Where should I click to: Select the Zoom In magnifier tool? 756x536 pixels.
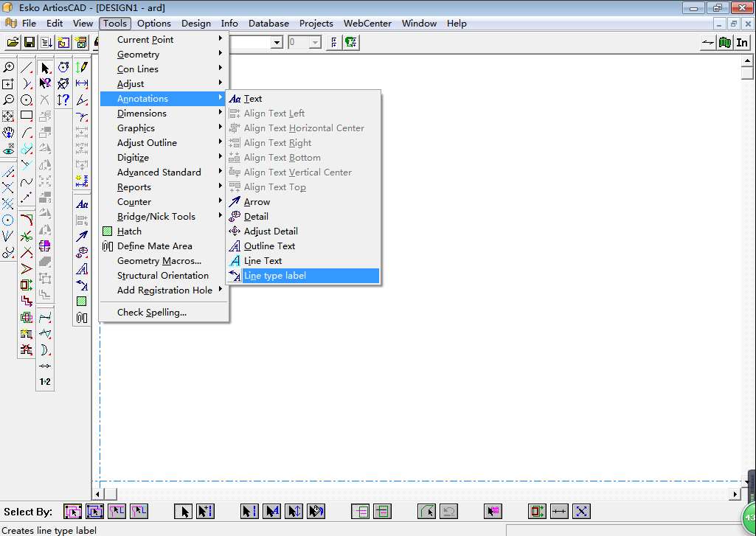pyautogui.click(x=9, y=68)
